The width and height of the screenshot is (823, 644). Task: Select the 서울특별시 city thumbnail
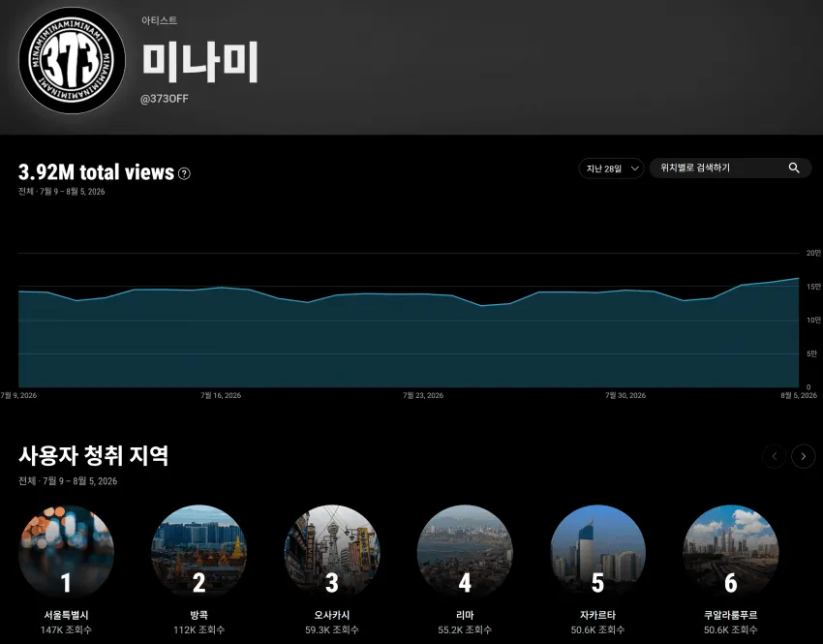click(66, 552)
